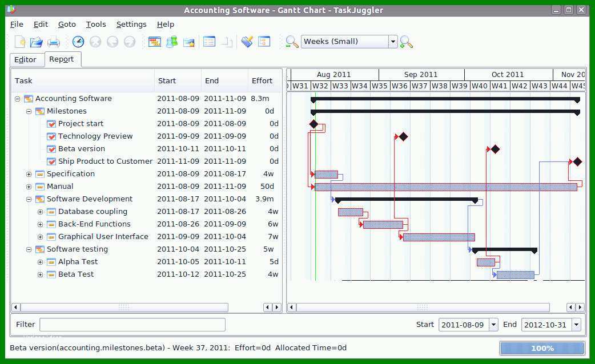595x364 pixels.
Task: Click the accounts folder-star toolbar icon
Action: [x=188, y=42]
